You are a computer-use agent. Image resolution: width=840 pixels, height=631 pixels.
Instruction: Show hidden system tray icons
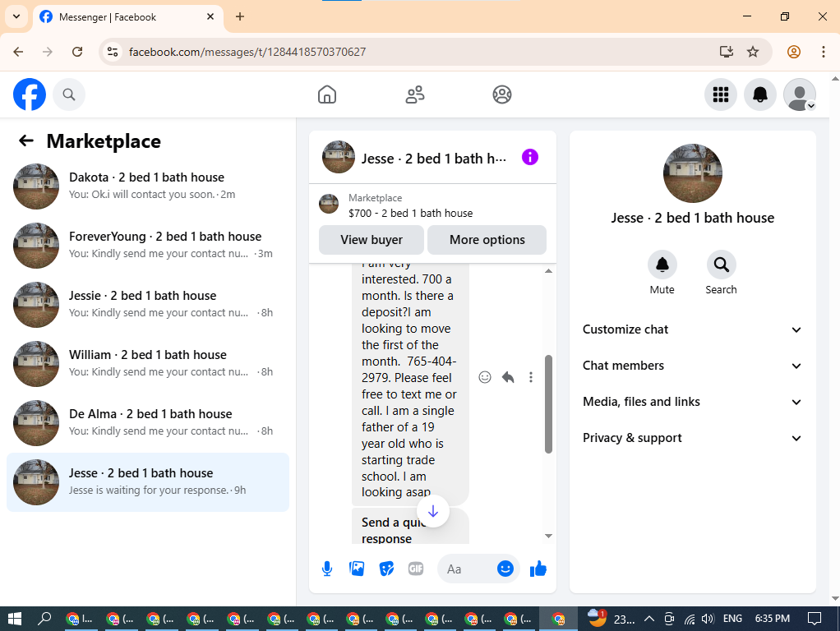(648, 619)
